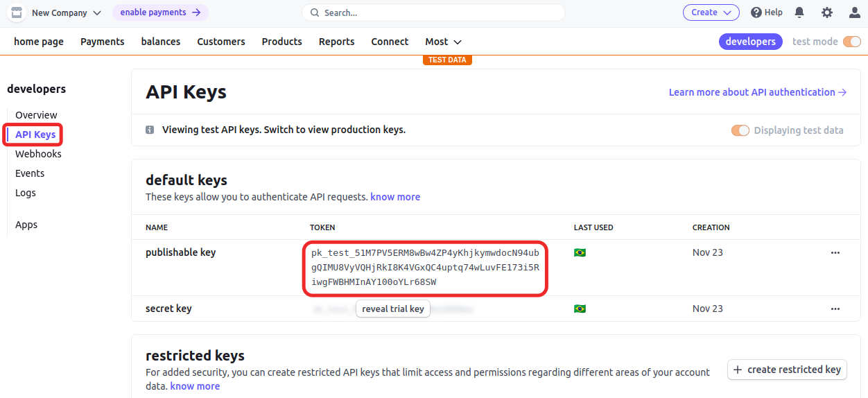The image size is (868, 398).
Task: Open the Payments tab
Action: [103, 42]
